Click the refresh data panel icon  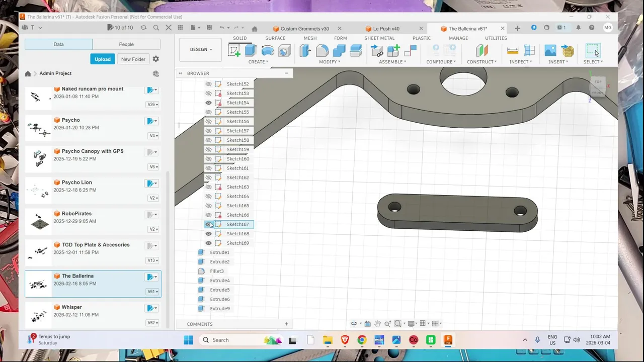pyautogui.click(x=143, y=28)
